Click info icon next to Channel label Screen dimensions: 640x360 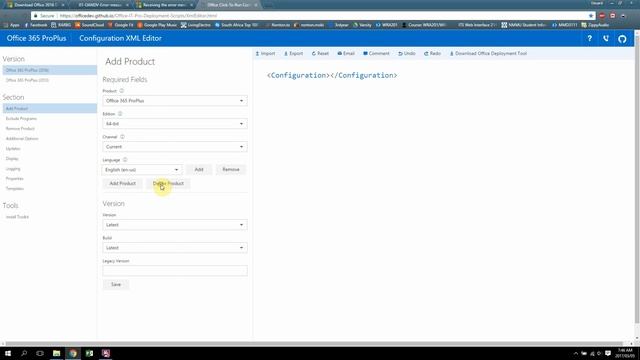pos(122,137)
